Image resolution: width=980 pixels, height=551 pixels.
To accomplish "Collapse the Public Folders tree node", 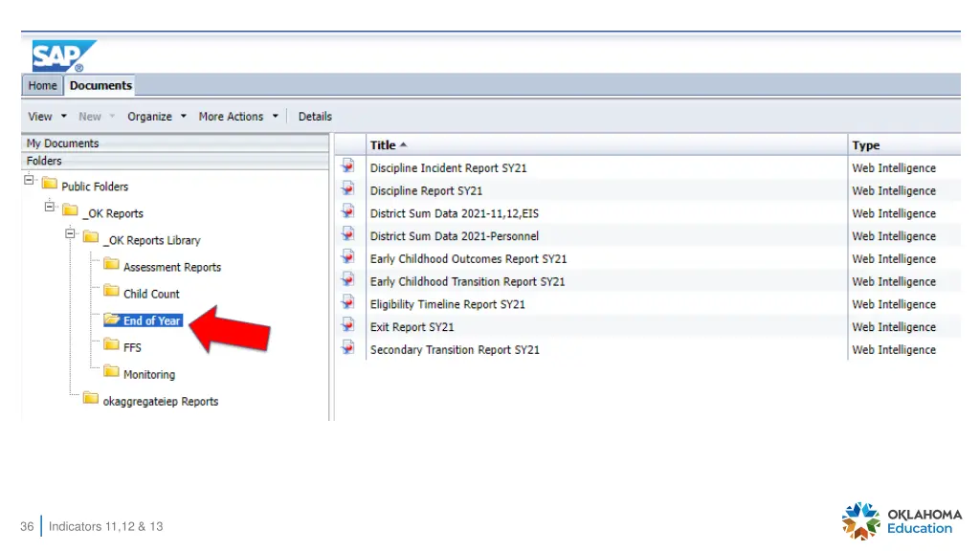I will coord(29,180).
